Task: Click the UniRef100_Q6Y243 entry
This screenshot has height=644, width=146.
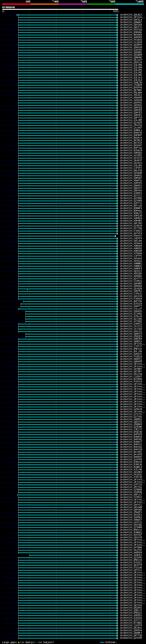Action: [x=131, y=605]
